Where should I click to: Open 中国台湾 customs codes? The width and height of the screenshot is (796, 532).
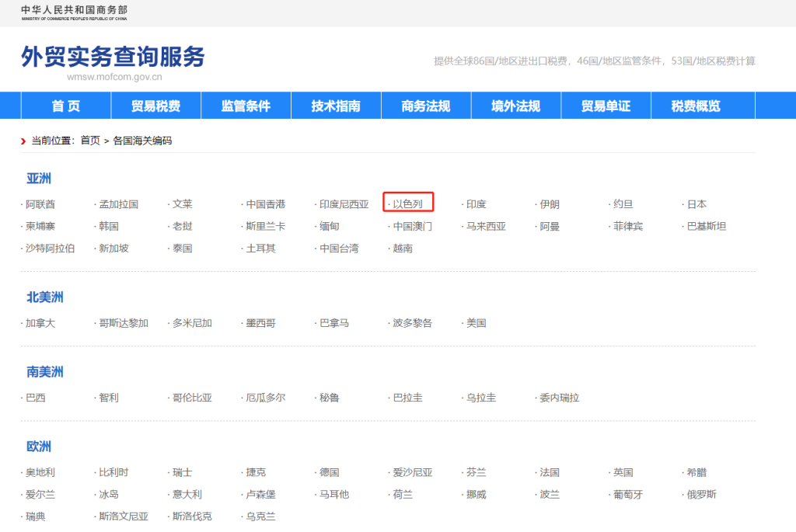[x=339, y=249]
